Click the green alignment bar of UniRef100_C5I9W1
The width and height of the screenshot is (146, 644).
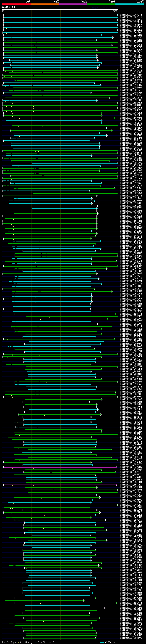pos(45,601)
